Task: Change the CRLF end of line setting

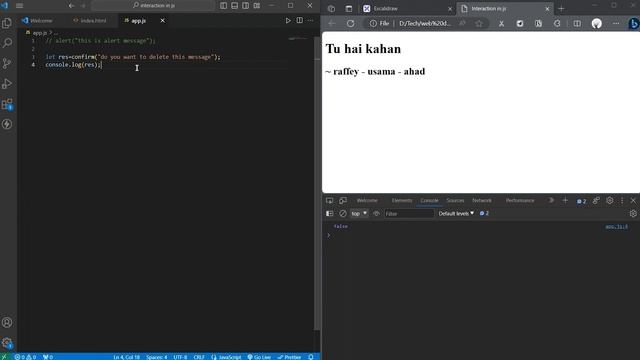Action: (x=199, y=357)
